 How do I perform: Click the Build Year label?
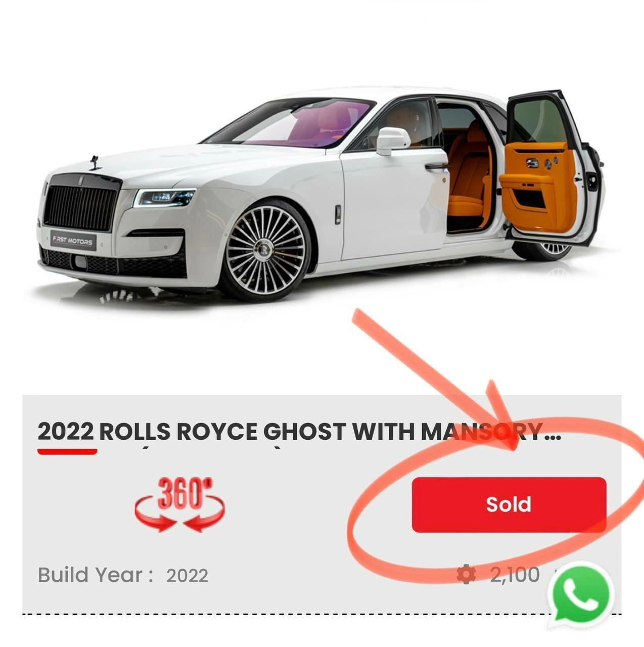[x=96, y=575]
